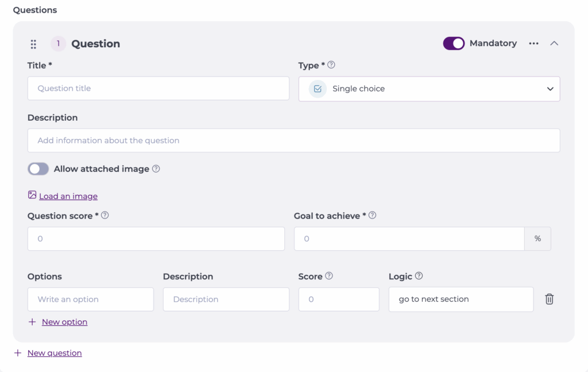Screen dimensions: 588x372
Task: Click the drag handle beside Question 1
Action: [33, 44]
